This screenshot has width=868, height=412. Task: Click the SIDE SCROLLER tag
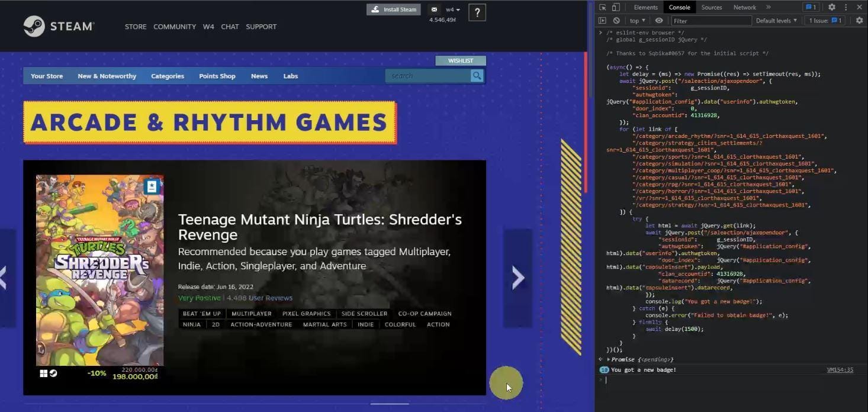click(x=365, y=314)
